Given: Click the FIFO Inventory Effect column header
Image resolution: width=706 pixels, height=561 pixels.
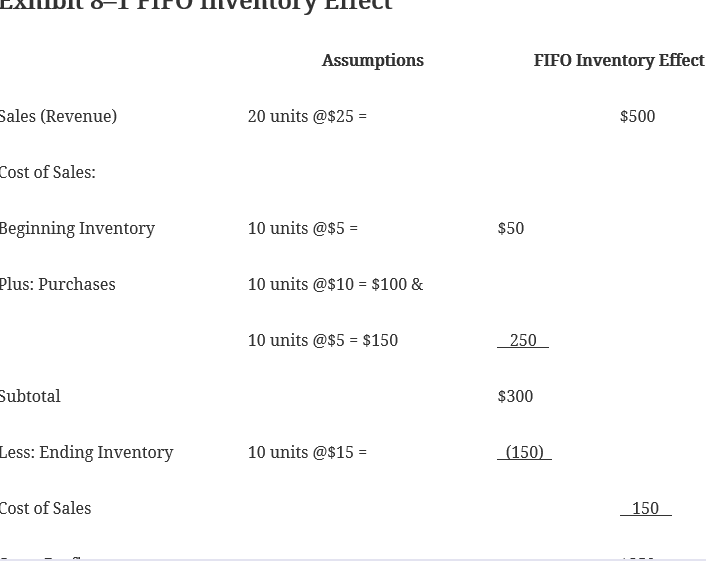Looking at the screenshot, I should [620, 60].
